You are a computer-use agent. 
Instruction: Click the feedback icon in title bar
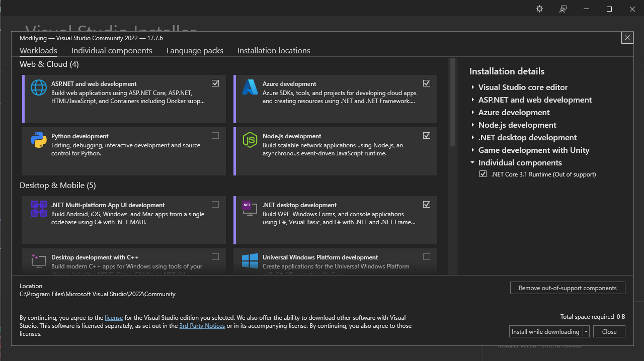coord(563,9)
